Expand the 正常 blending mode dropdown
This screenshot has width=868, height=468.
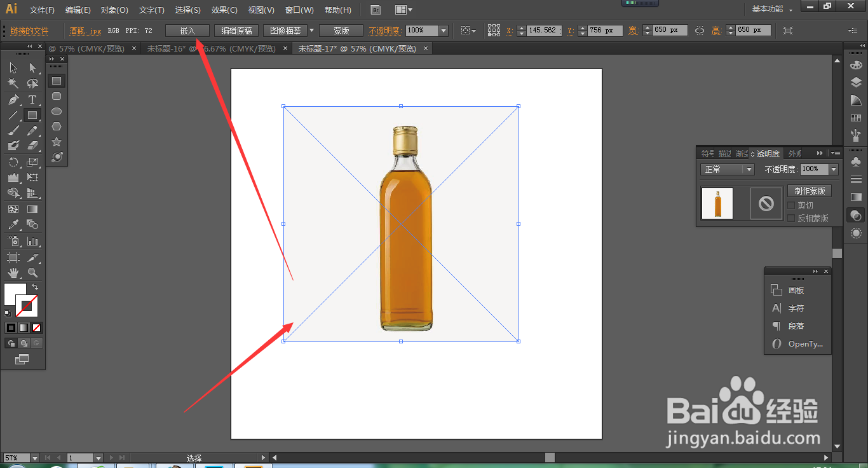[x=749, y=169]
